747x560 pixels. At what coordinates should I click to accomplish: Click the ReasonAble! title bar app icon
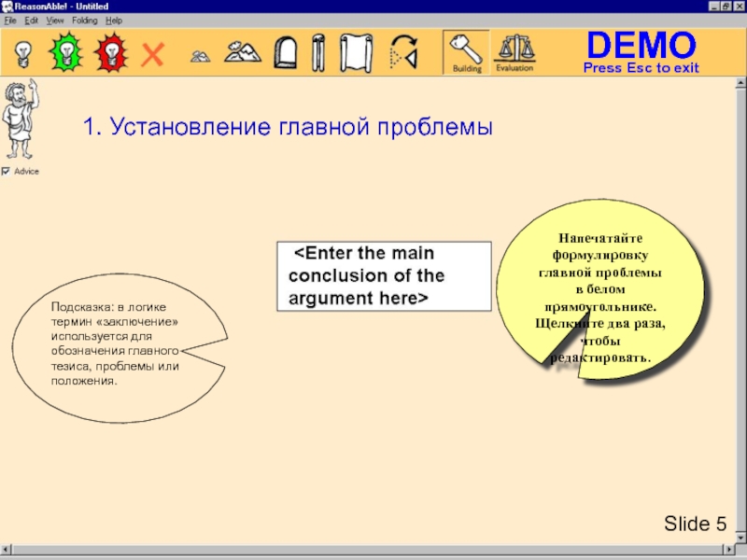pos(7,7)
